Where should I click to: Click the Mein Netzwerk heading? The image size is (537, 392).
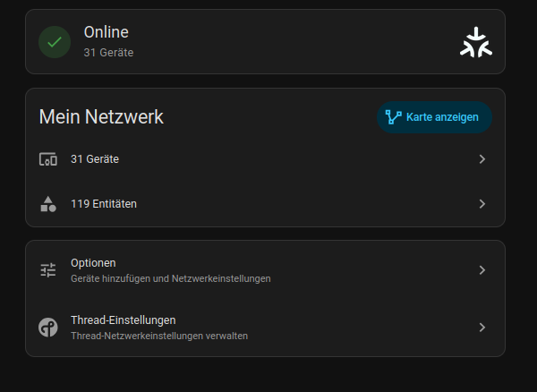[x=101, y=117]
